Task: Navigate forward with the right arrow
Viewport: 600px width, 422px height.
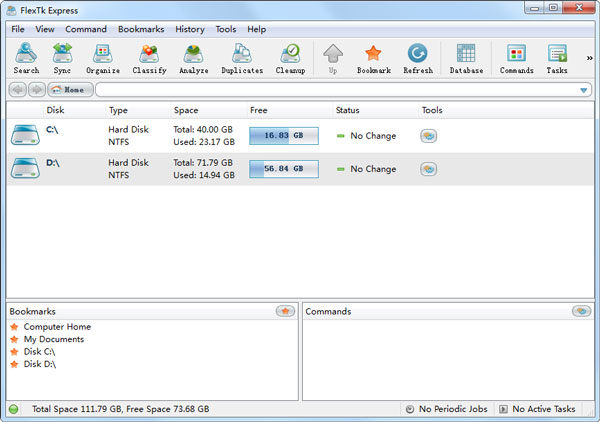Action: (37, 90)
